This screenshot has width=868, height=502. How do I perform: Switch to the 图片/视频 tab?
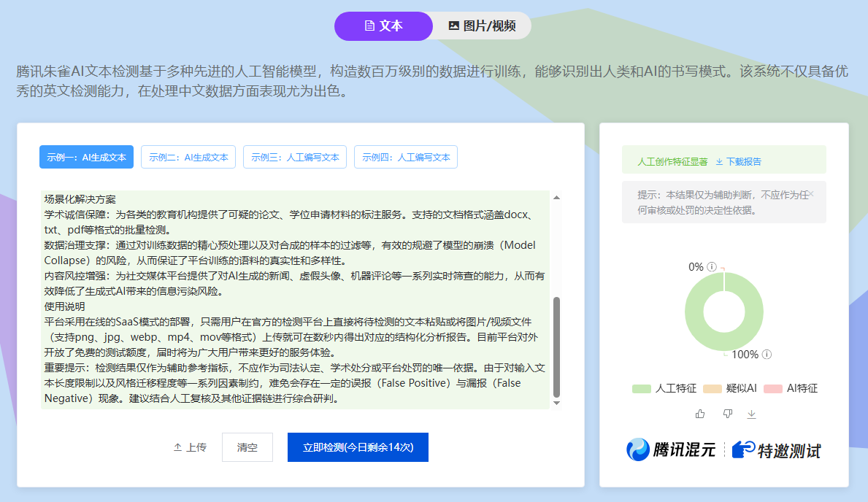(x=482, y=26)
